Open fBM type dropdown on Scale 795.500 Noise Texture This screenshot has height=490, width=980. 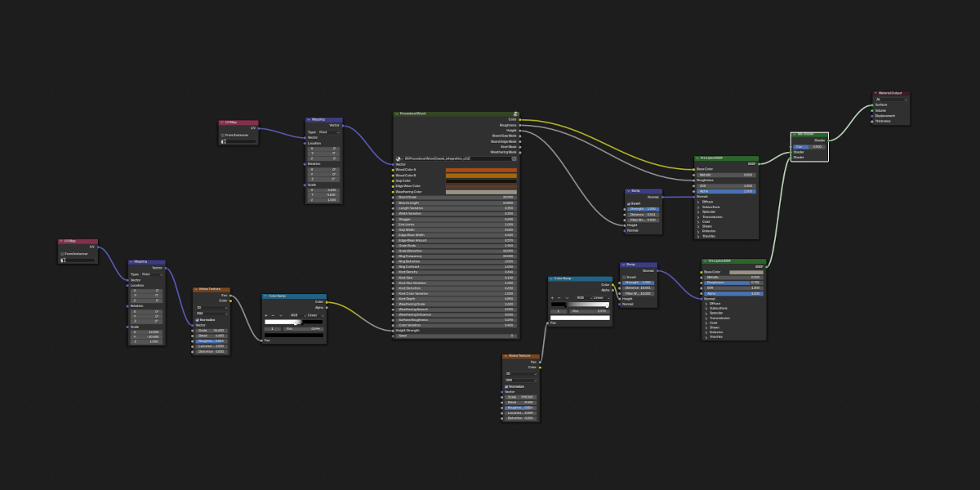(x=521, y=380)
